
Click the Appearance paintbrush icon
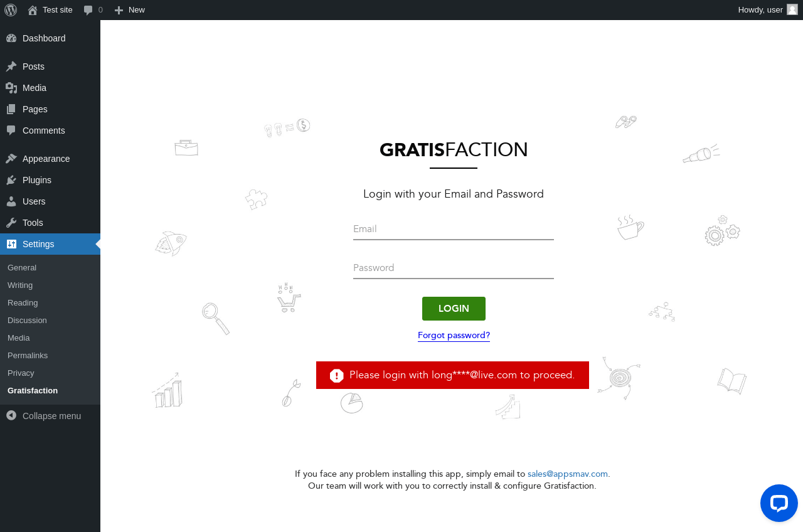coord(11,159)
